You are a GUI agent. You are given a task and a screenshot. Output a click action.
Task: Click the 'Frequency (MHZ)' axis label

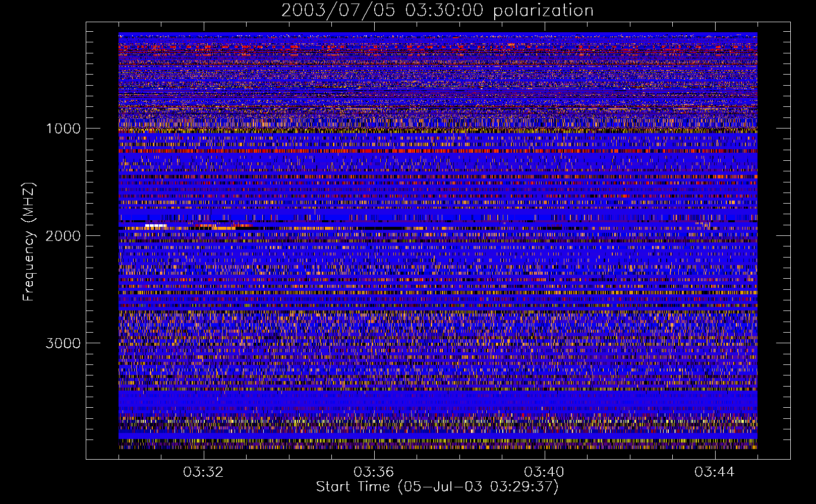(29, 242)
